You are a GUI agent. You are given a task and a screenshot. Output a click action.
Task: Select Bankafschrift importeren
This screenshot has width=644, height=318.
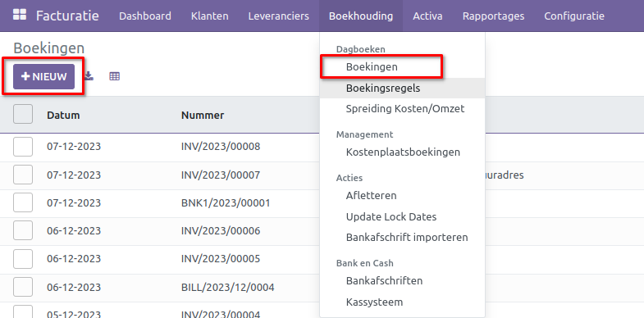click(x=407, y=238)
